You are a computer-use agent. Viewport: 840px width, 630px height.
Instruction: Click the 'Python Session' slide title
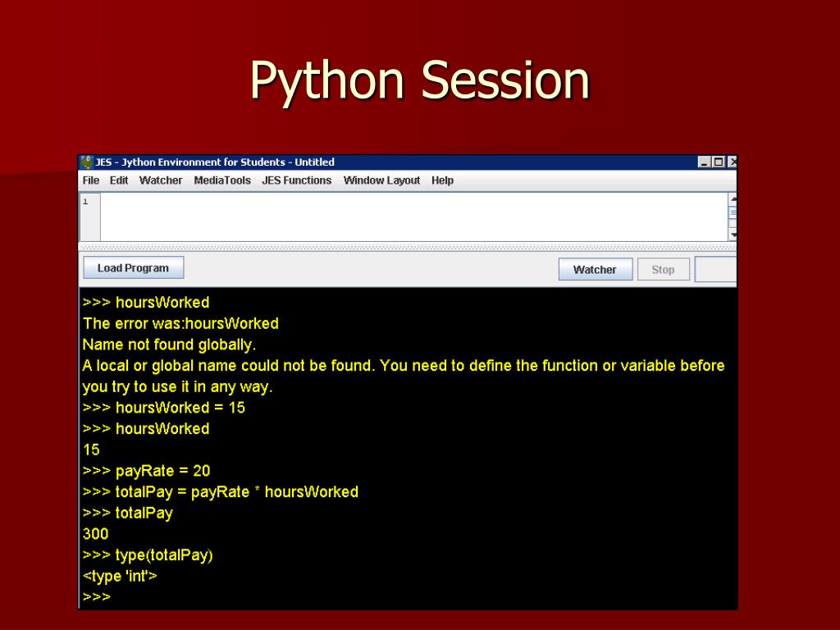419,80
